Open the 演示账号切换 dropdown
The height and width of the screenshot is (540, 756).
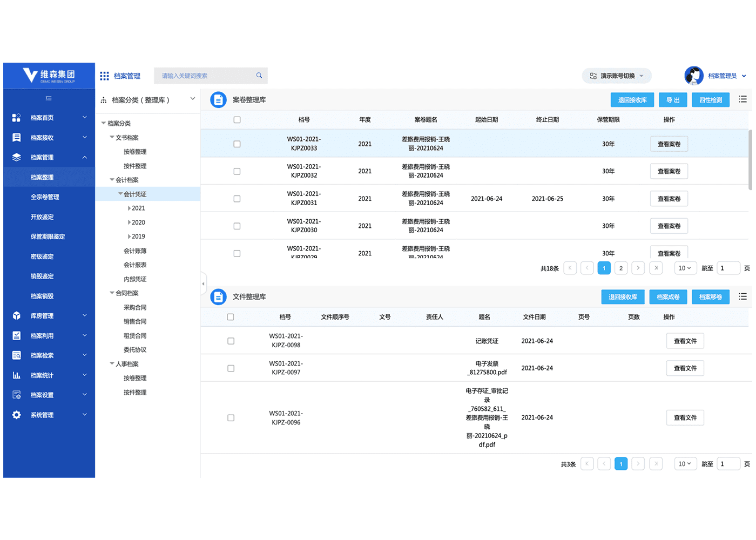point(617,76)
